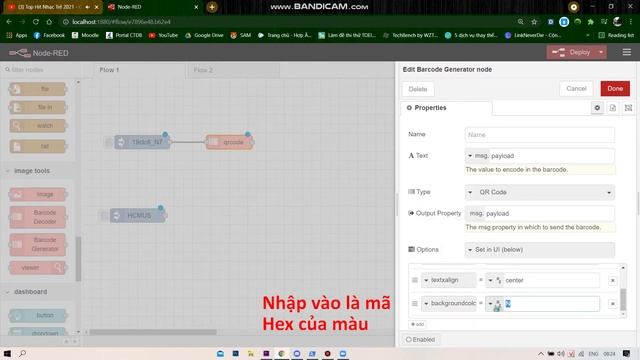The width and height of the screenshot is (640, 360).
Task: Open the Text msg type selector
Action: point(477,156)
